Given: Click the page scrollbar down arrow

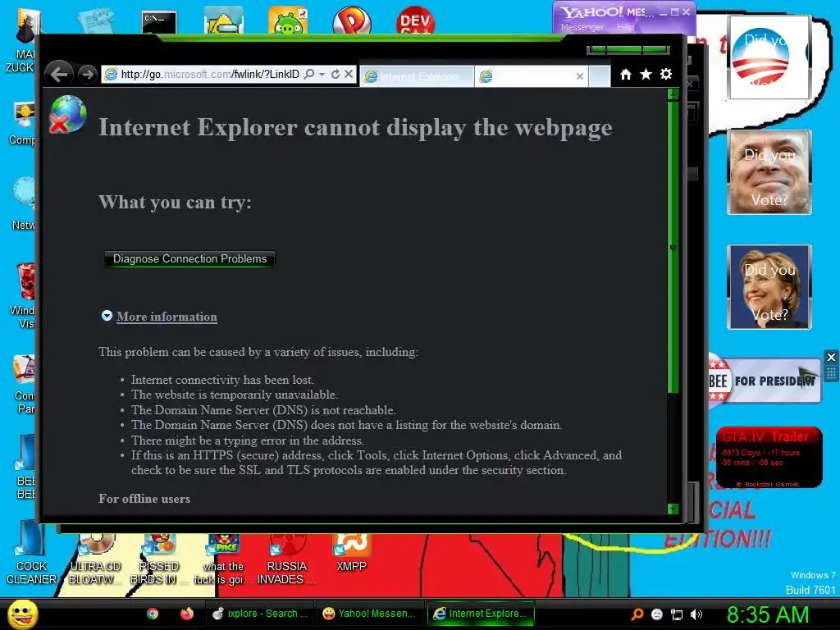Looking at the screenshot, I should click(x=673, y=509).
